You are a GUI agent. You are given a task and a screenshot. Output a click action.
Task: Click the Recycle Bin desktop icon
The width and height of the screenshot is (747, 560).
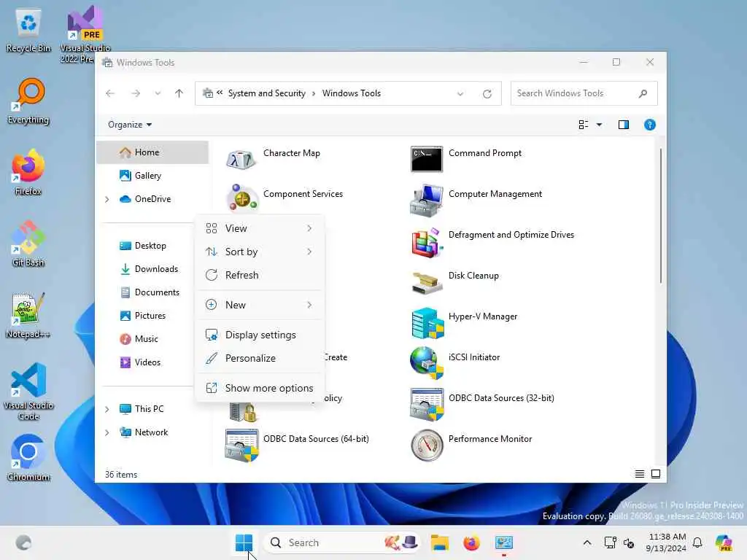28,31
